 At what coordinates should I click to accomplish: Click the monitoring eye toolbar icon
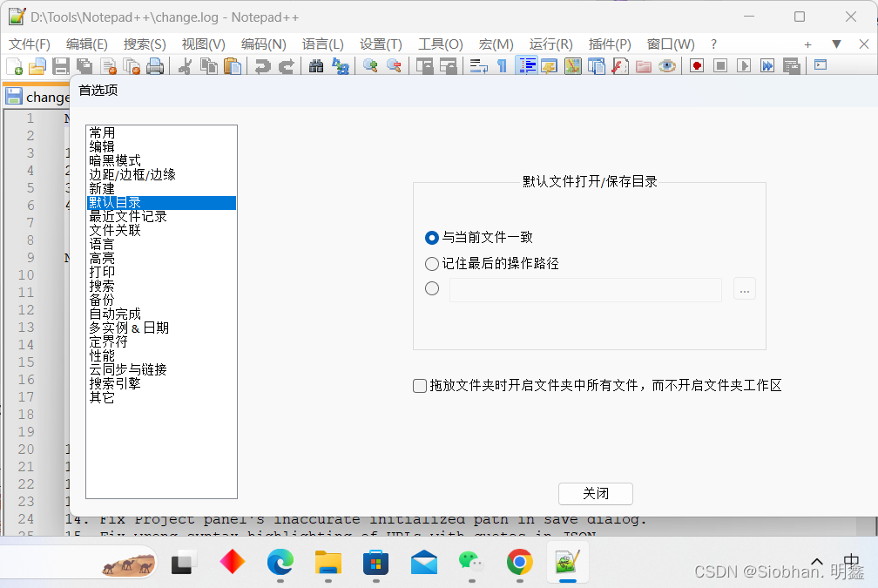667,66
